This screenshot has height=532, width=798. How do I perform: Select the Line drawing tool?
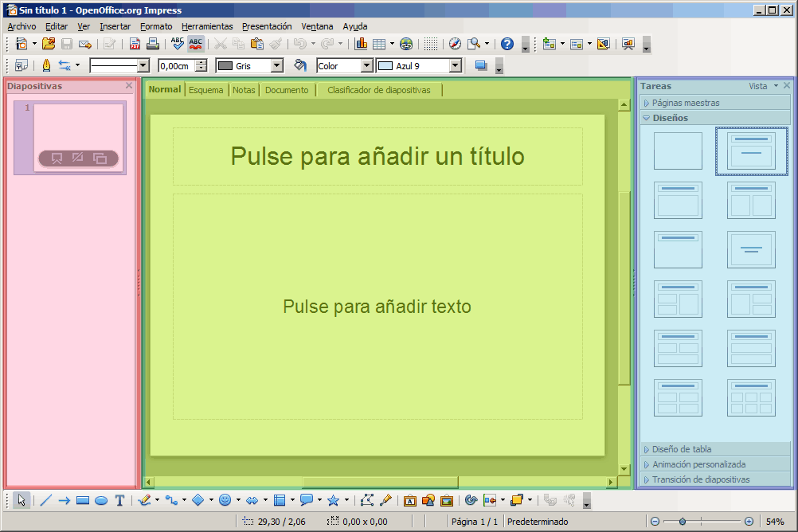(46, 500)
